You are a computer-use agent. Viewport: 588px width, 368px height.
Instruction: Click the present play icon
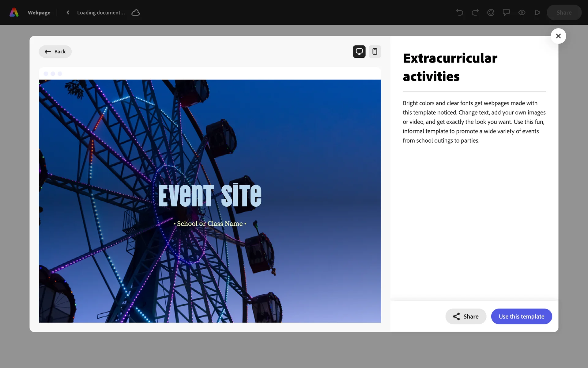[x=537, y=13]
